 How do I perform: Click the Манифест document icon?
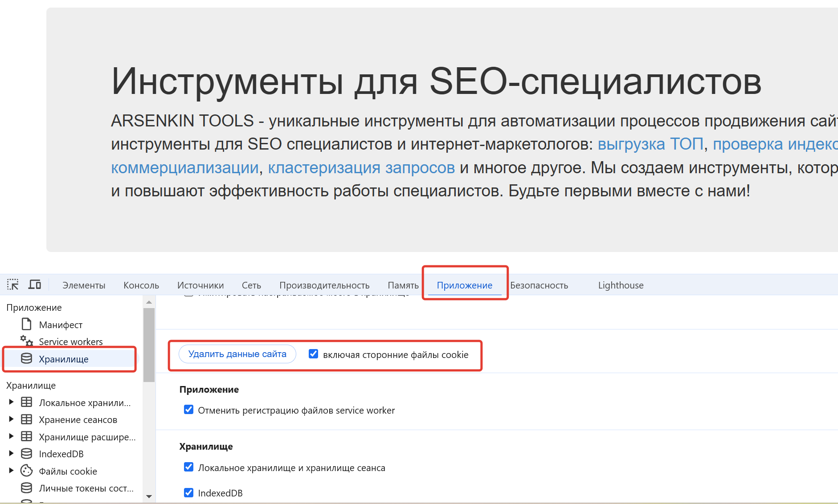[x=27, y=324]
